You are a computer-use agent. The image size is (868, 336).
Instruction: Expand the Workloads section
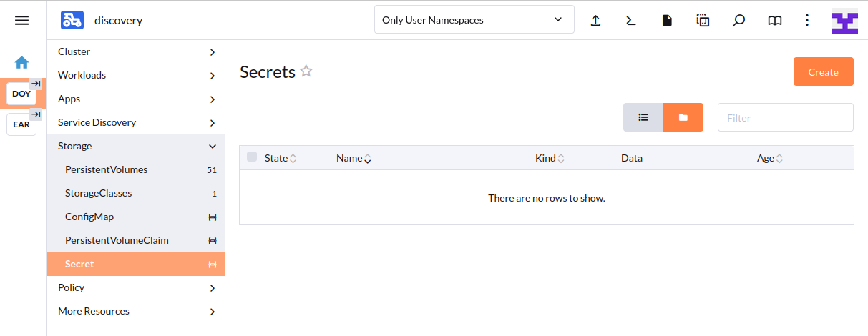click(136, 75)
